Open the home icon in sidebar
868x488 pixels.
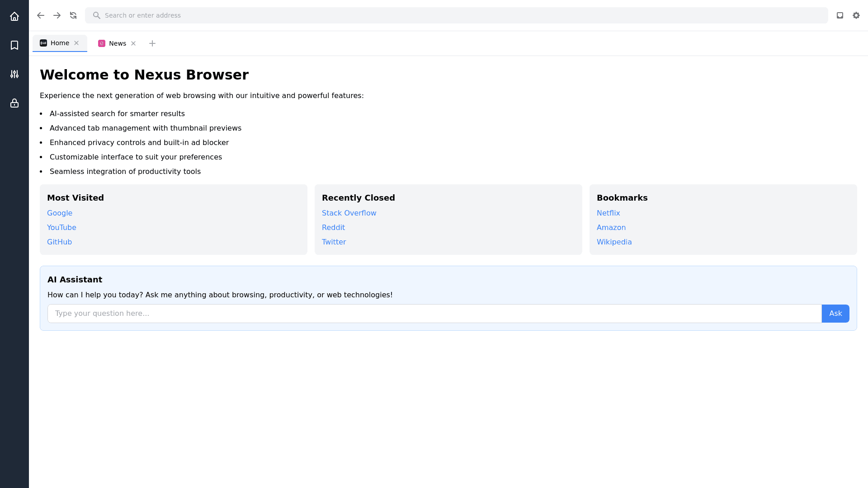[14, 16]
